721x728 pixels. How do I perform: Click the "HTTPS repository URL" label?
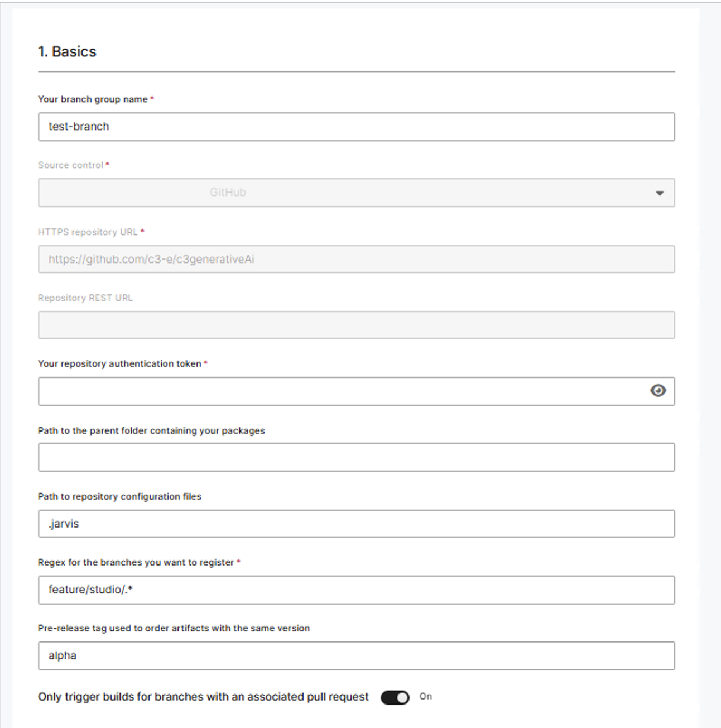pyautogui.click(x=88, y=232)
